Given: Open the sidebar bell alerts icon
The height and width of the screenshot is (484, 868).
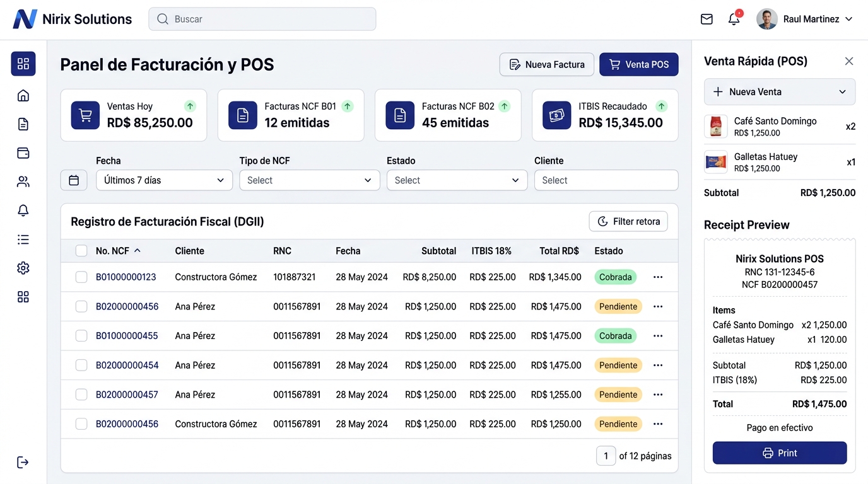Looking at the screenshot, I should coord(23,210).
